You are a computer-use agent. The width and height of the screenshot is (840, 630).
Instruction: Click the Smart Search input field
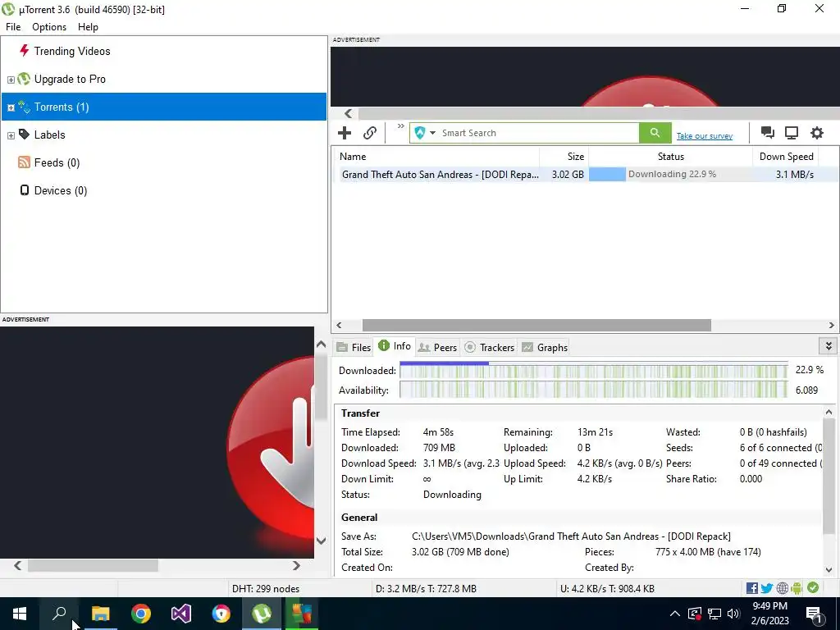tap(538, 133)
